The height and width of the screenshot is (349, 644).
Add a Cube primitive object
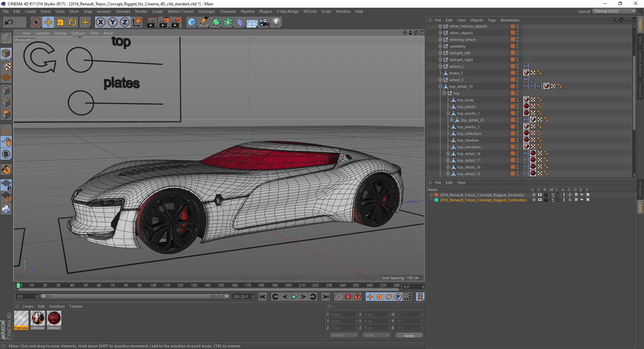tap(192, 22)
